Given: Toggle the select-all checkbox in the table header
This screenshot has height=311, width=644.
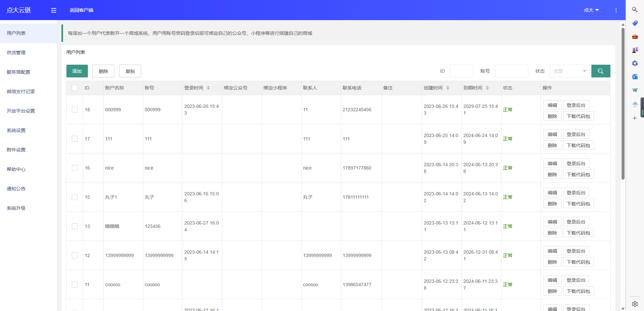Looking at the screenshot, I should 75,87.
